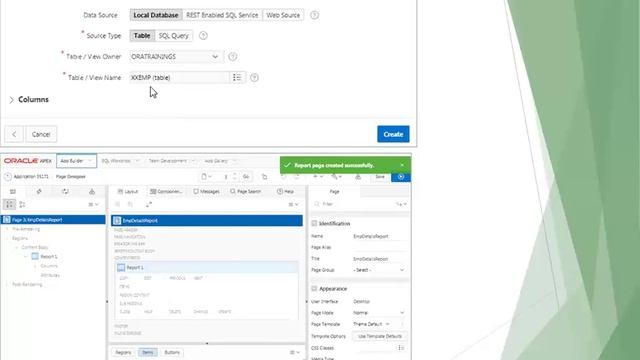This screenshot has height=360, width=640.
Task: Switch to Page Shared Components tab icon
Action: click(x=92, y=191)
